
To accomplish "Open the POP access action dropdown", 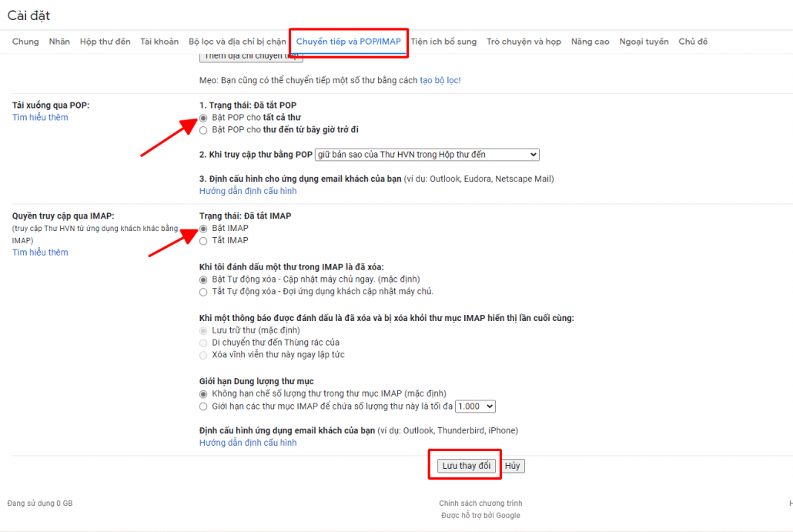I will [427, 155].
